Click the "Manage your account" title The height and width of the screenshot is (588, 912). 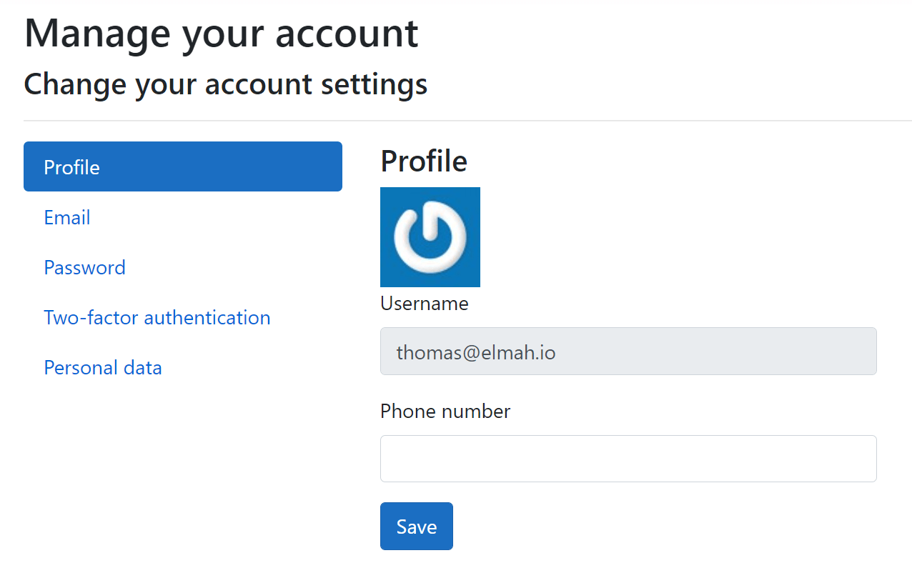coord(221,33)
